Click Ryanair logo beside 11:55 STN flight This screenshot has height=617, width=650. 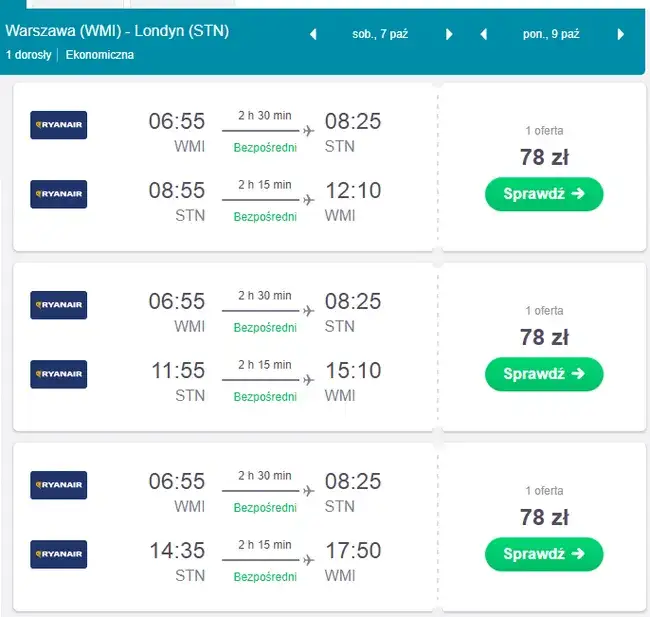[59, 374]
